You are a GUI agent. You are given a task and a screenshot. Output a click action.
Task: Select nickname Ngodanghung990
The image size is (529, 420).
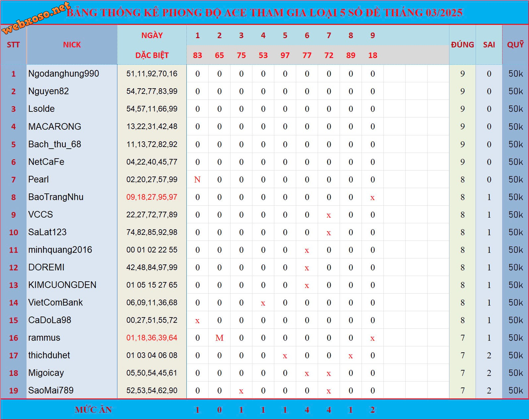64,74
